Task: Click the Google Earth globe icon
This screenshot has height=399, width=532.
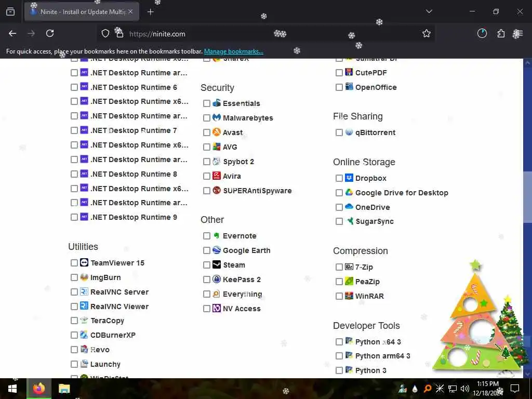Action: point(217,250)
